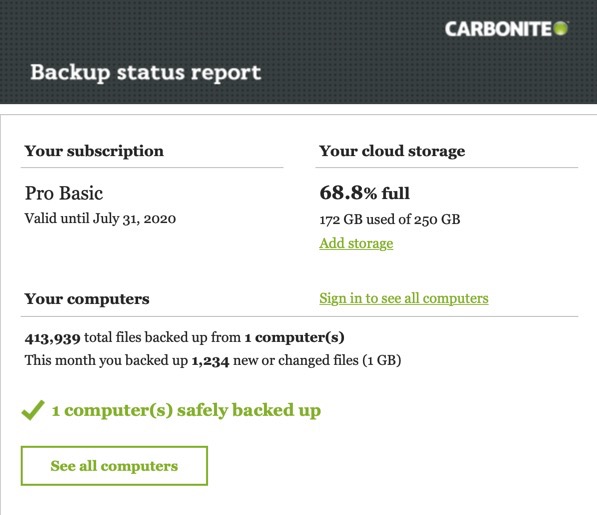
Task: Select the Pro Basic plan name
Action: coord(64,193)
